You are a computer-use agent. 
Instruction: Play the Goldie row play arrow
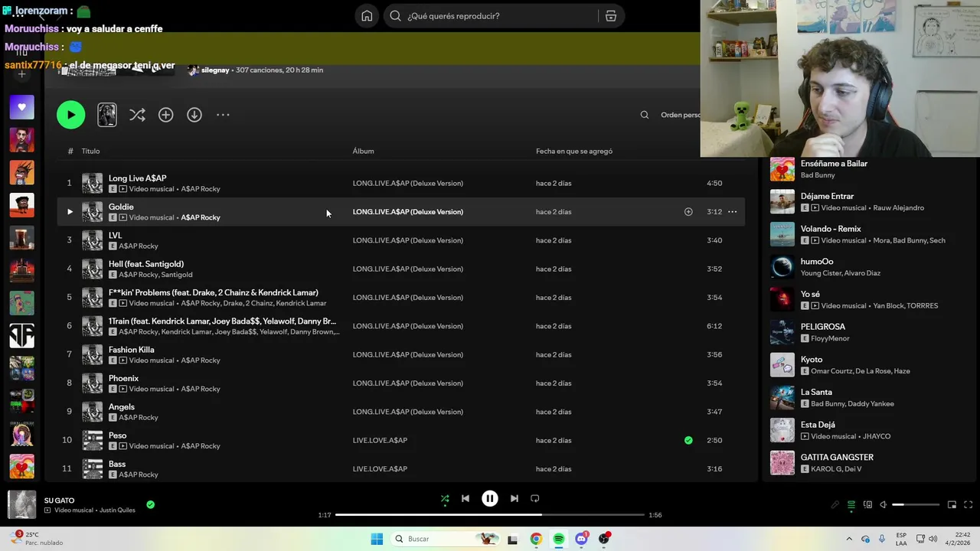coord(70,212)
